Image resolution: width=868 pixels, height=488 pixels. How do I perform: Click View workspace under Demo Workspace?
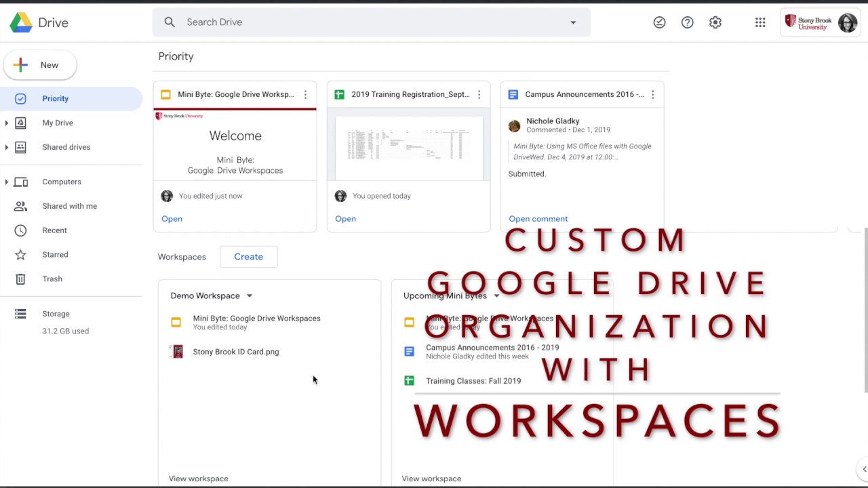click(199, 479)
